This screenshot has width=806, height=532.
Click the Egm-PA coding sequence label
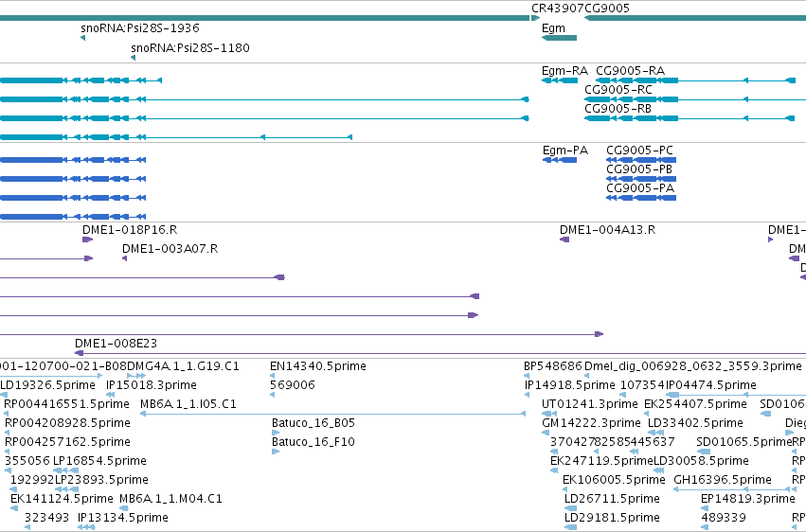point(564,151)
